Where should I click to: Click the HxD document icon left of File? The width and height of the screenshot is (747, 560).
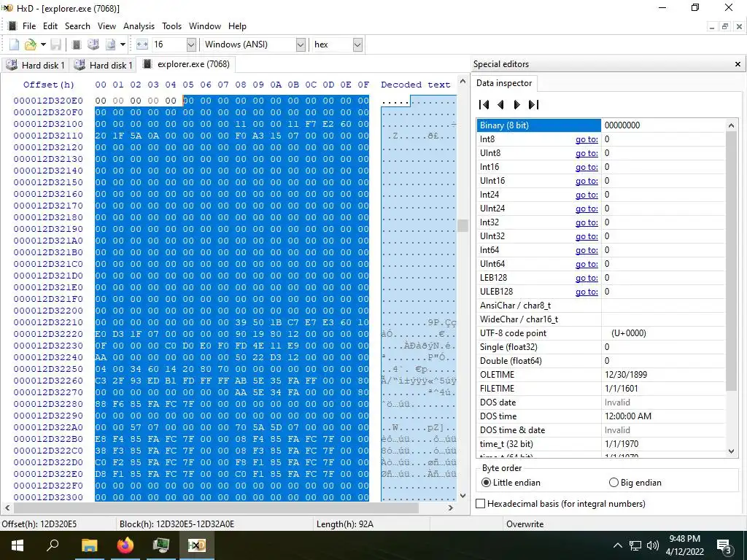pos(12,26)
